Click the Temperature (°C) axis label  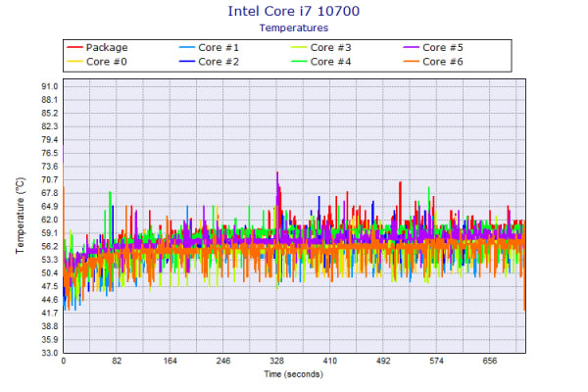[21, 216]
